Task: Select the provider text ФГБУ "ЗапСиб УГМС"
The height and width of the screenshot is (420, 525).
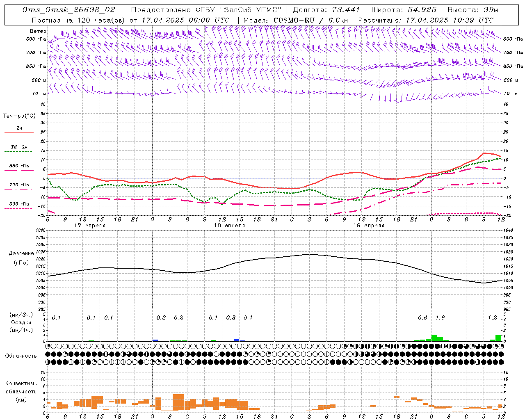Action: tap(238, 10)
